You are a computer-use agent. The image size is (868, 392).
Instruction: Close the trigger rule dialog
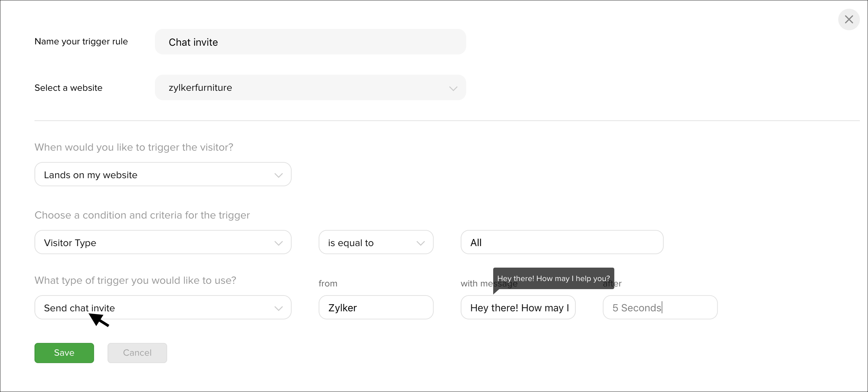pos(849,19)
